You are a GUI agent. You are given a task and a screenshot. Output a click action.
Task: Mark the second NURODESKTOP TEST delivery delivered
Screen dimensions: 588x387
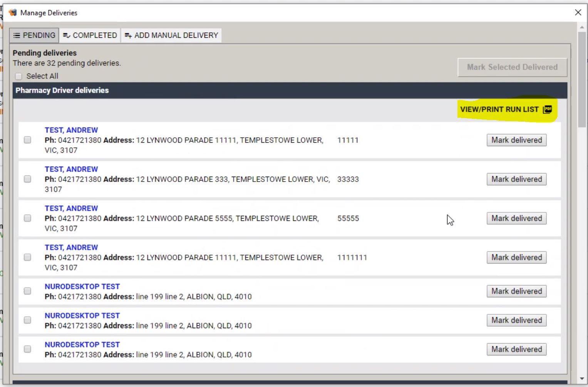[x=516, y=320]
